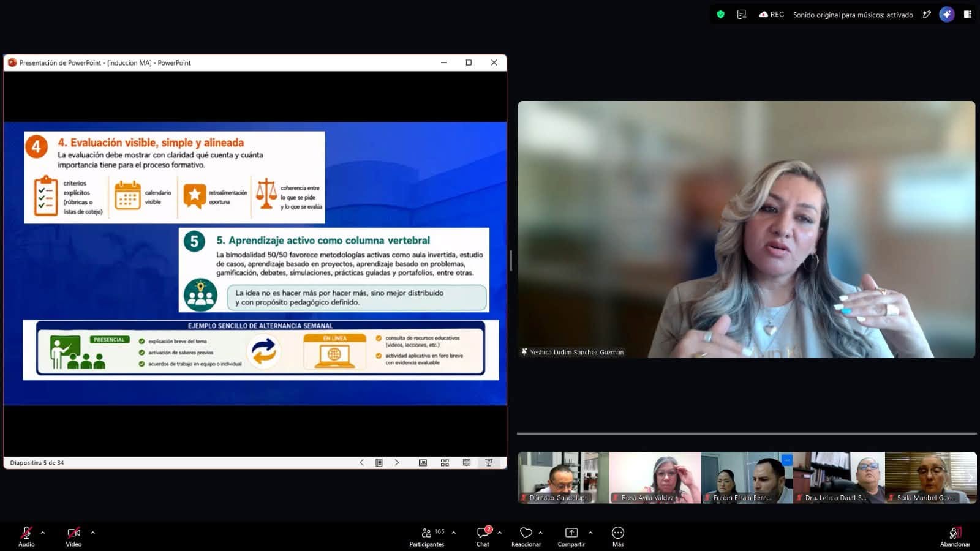This screenshot has height=551, width=980.
Task: Open the Participantes panel
Action: pyautogui.click(x=427, y=536)
